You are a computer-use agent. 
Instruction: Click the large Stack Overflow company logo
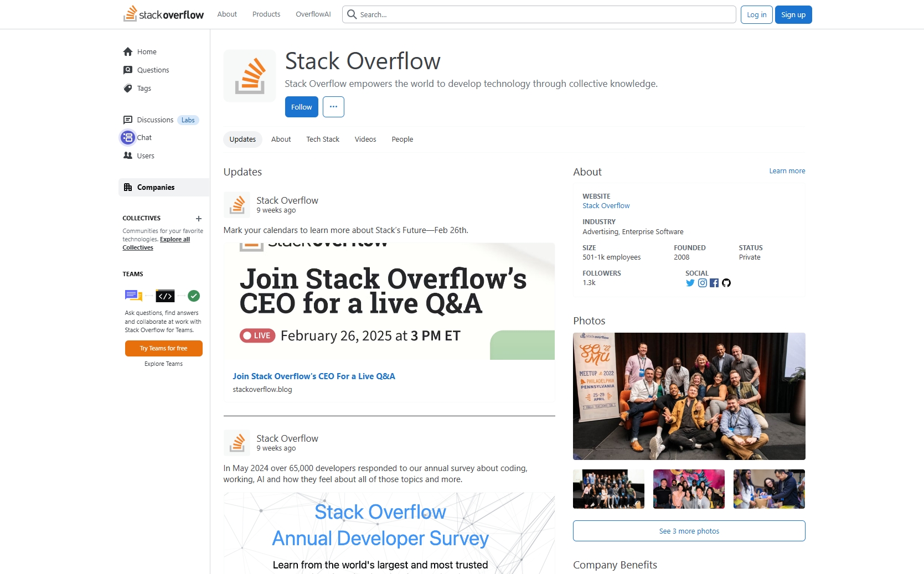tap(250, 76)
